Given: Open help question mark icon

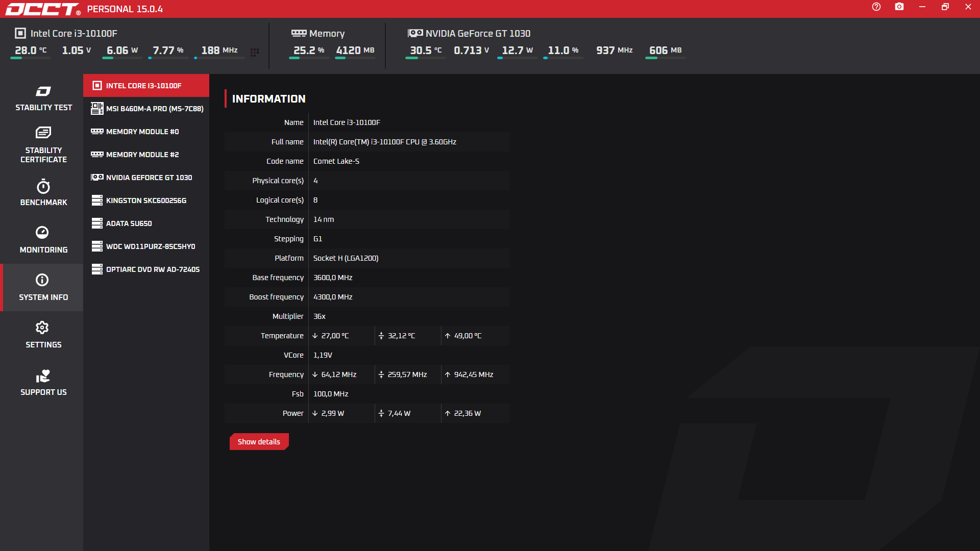Looking at the screenshot, I should pos(876,7).
